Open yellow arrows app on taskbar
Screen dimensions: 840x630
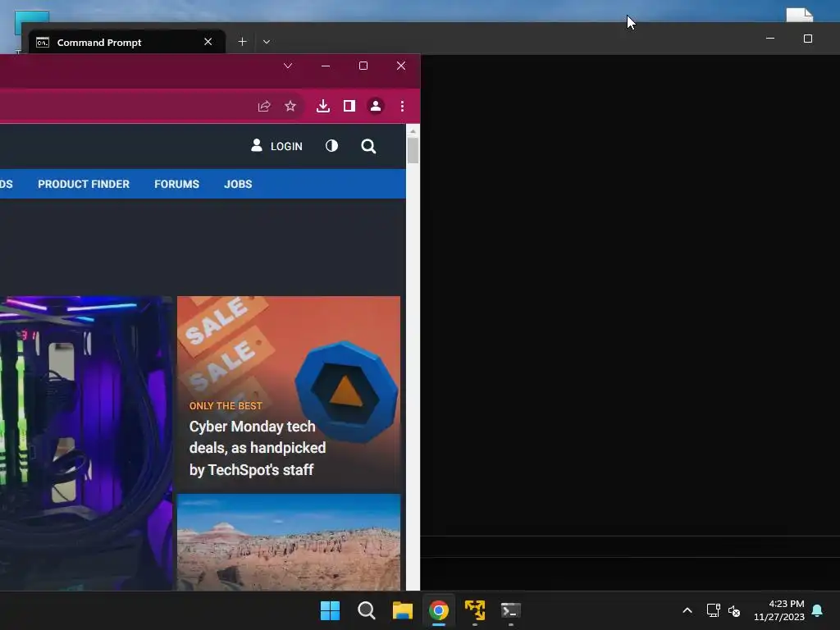(475, 610)
